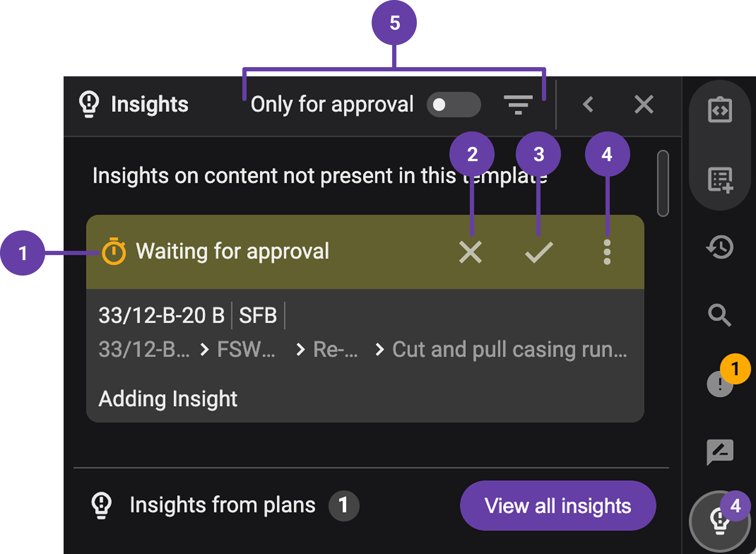Select the Waiting for approval insight card

click(234, 252)
